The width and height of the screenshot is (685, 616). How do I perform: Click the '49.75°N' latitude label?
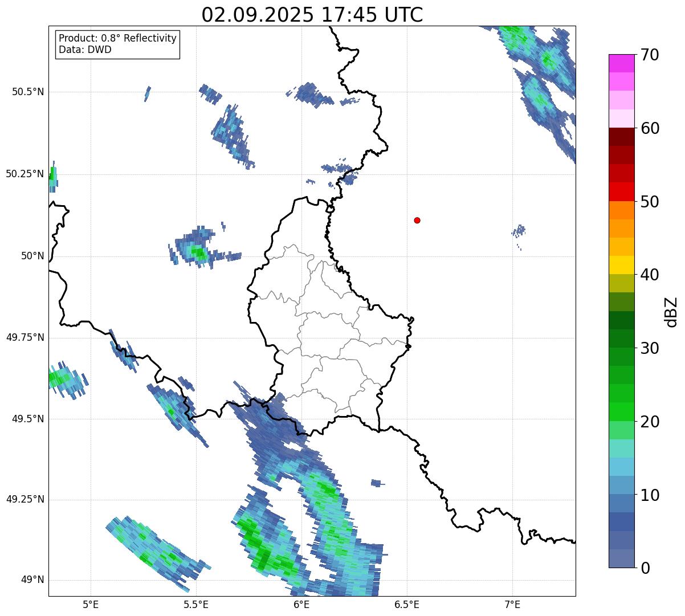point(25,337)
